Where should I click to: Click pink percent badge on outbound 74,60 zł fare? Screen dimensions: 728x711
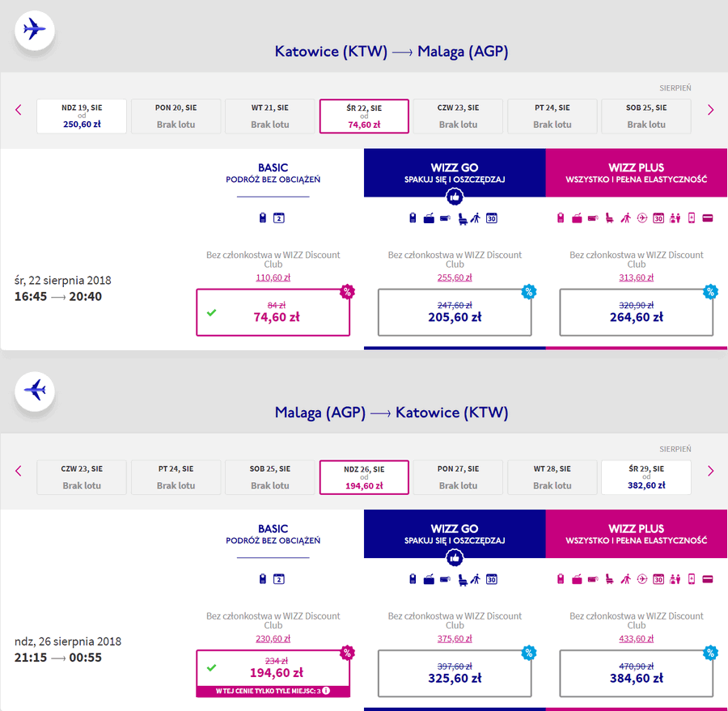click(347, 292)
